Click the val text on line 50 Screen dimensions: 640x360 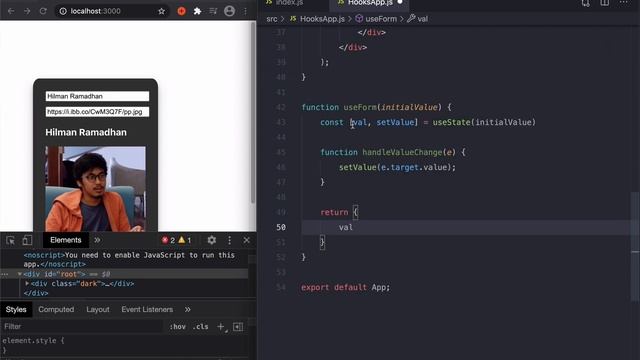(346, 227)
